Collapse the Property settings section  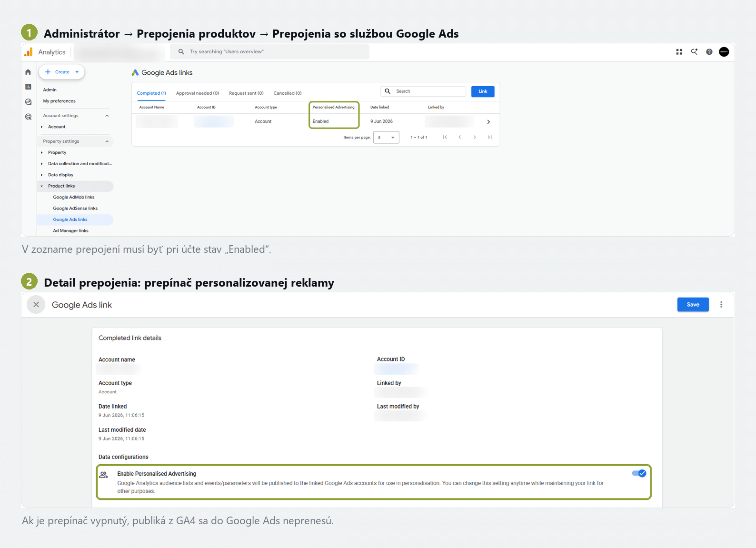coord(107,141)
